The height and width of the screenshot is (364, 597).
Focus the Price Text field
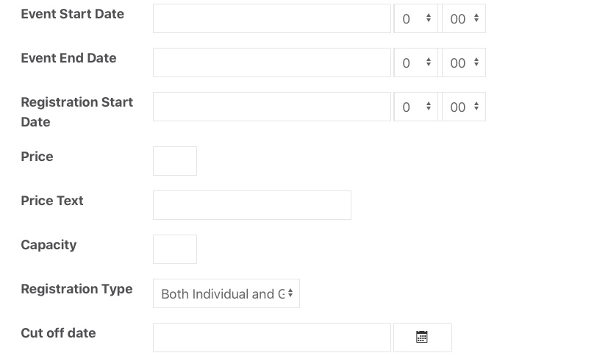(251, 205)
